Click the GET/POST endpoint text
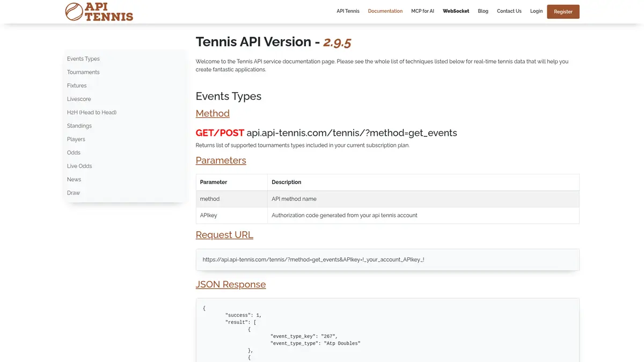644x362 pixels. (x=326, y=132)
